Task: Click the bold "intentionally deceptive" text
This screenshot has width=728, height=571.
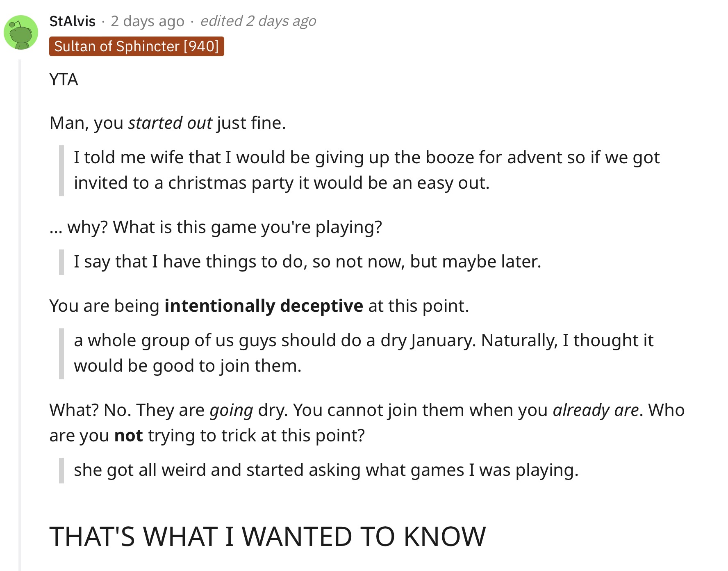Action: [x=264, y=306]
